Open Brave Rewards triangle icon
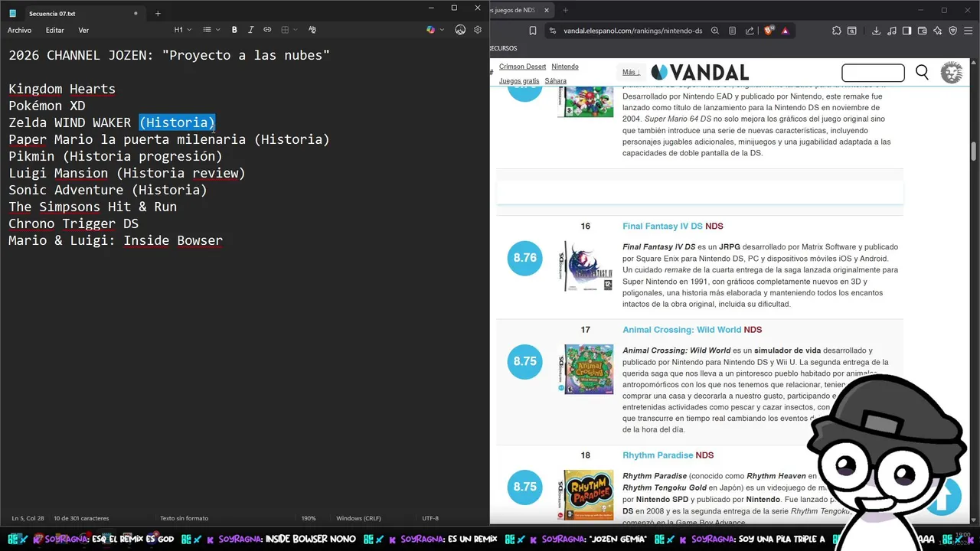The image size is (980, 551). click(x=785, y=31)
